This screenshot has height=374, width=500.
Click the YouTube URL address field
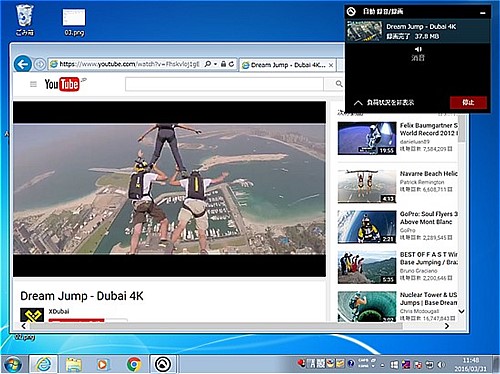coord(128,64)
